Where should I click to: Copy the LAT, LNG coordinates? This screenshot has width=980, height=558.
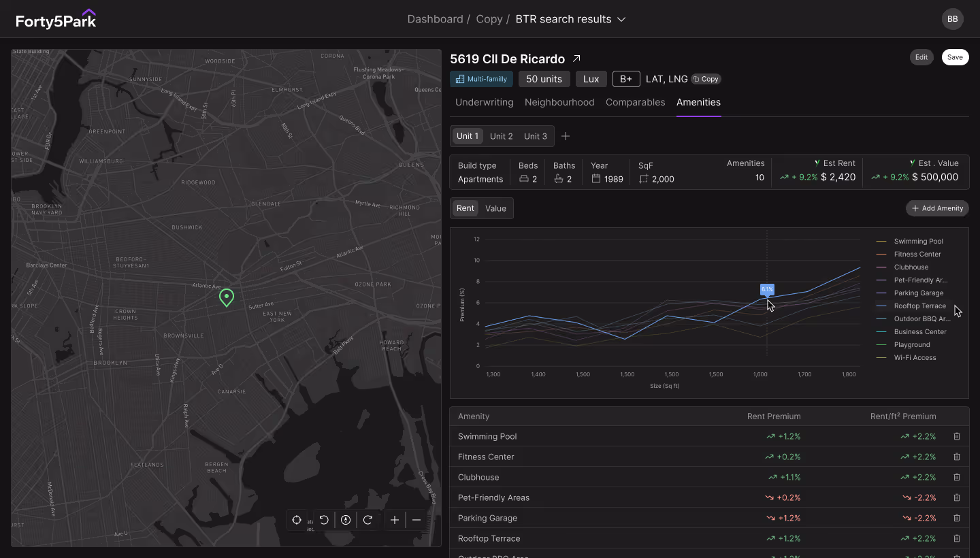[706, 79]
